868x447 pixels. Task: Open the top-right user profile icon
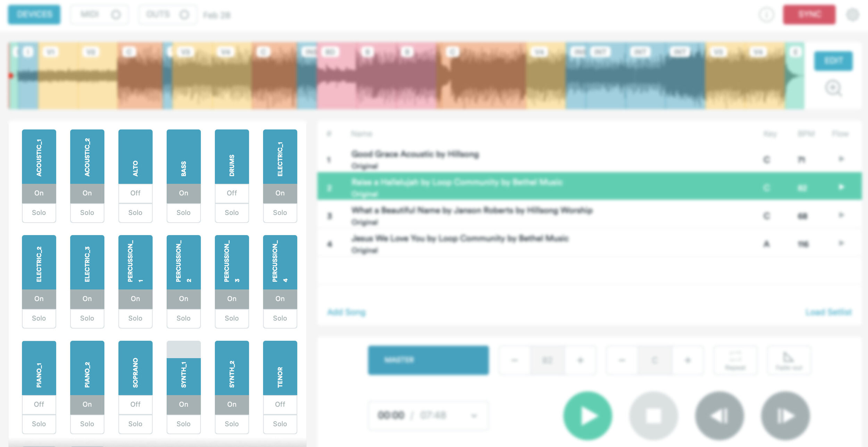pyautogui.click(x=852, y=15)
